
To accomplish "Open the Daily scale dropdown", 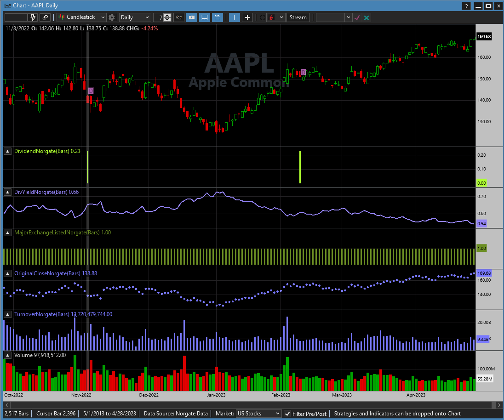I will point(135,17).
